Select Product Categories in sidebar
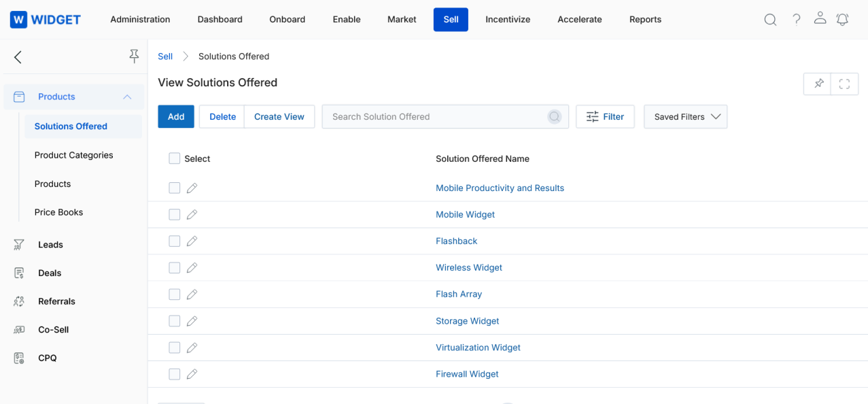Viewport: 868px width, 404px height. [74, 155]
